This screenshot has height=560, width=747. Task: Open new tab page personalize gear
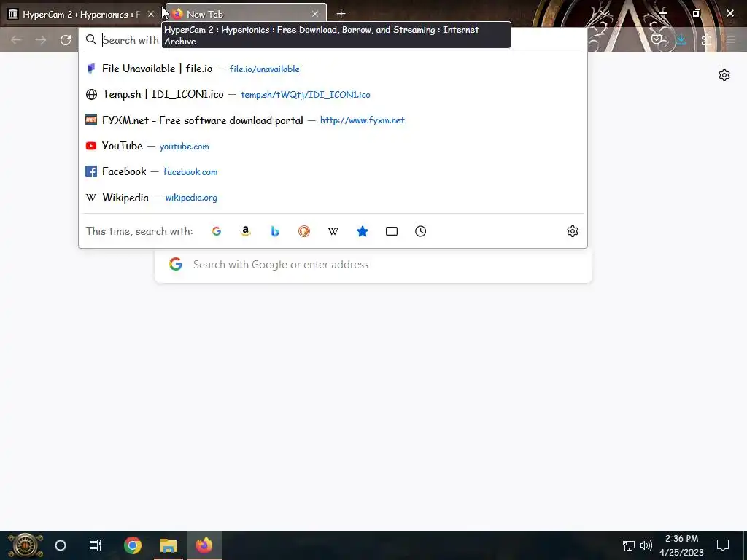tap(724, 75)
